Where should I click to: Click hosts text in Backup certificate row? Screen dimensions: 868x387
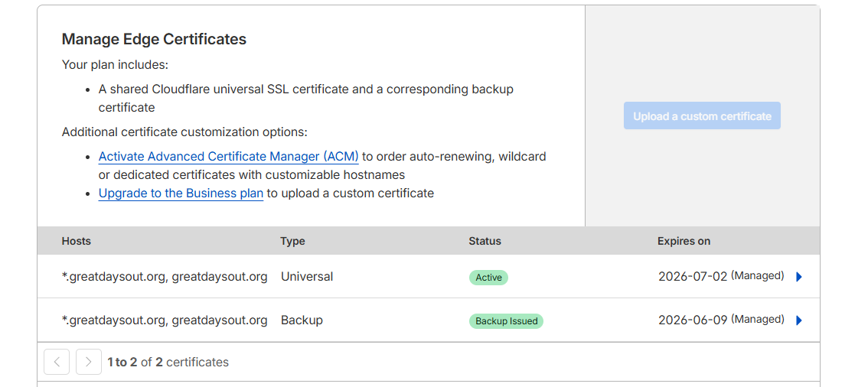(x=165, y=320)
